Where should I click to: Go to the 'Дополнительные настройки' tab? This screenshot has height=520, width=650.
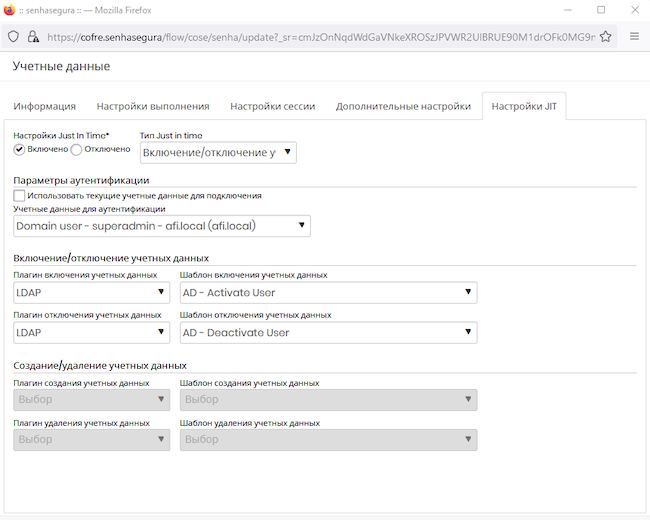tap(403, 107)
